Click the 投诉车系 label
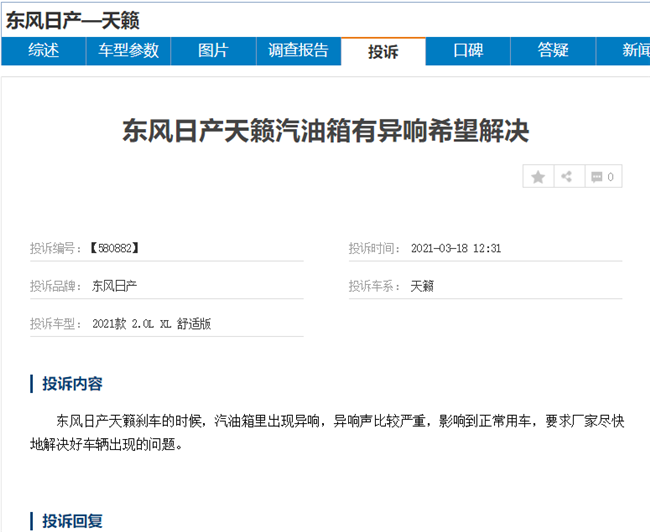 [x=374, y=286]
